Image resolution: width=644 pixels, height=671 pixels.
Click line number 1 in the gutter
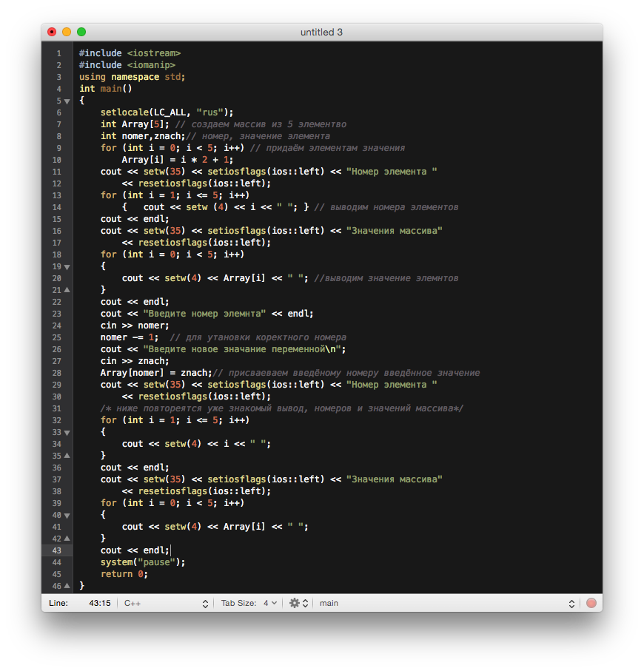[59, 53]
